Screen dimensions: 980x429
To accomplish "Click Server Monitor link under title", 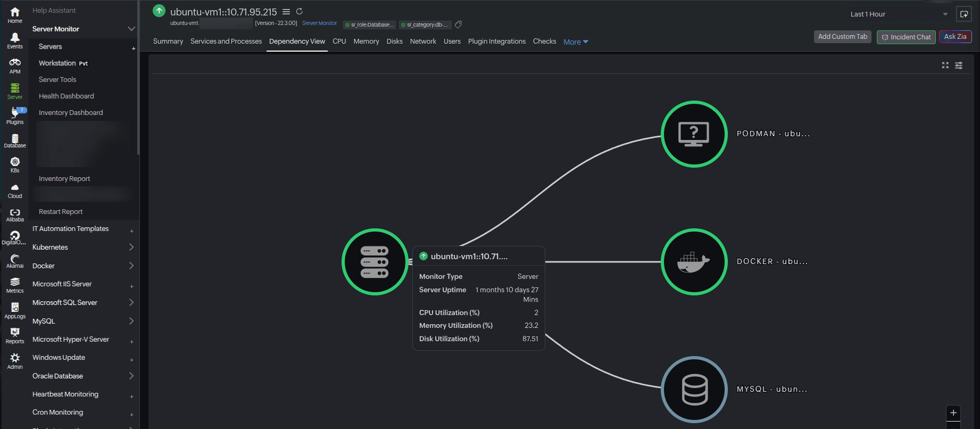I will (x=320, y=23).
